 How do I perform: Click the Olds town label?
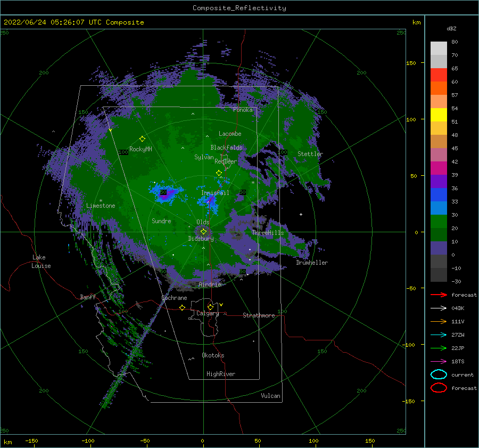click(x=203, y=222)
